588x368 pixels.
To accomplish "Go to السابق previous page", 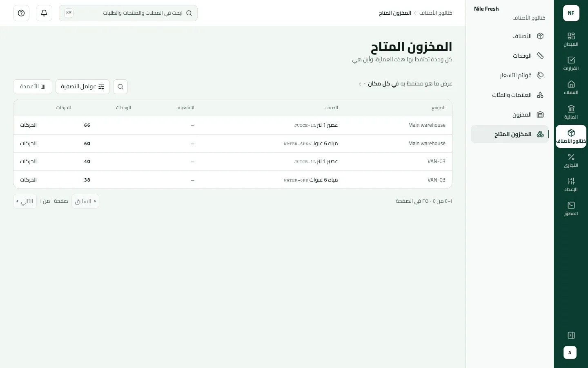I will [85, 201].
